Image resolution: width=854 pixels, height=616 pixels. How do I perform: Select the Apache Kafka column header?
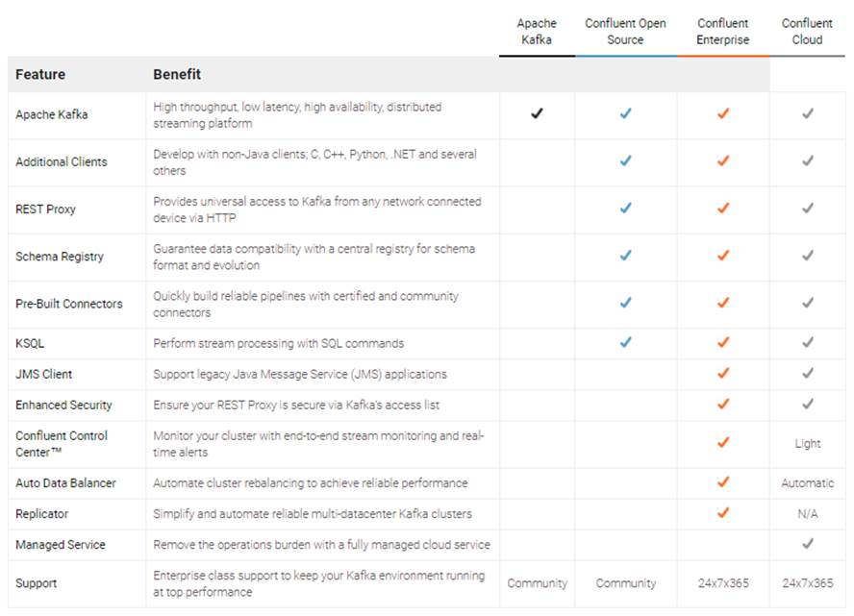[x=537, y=32]
